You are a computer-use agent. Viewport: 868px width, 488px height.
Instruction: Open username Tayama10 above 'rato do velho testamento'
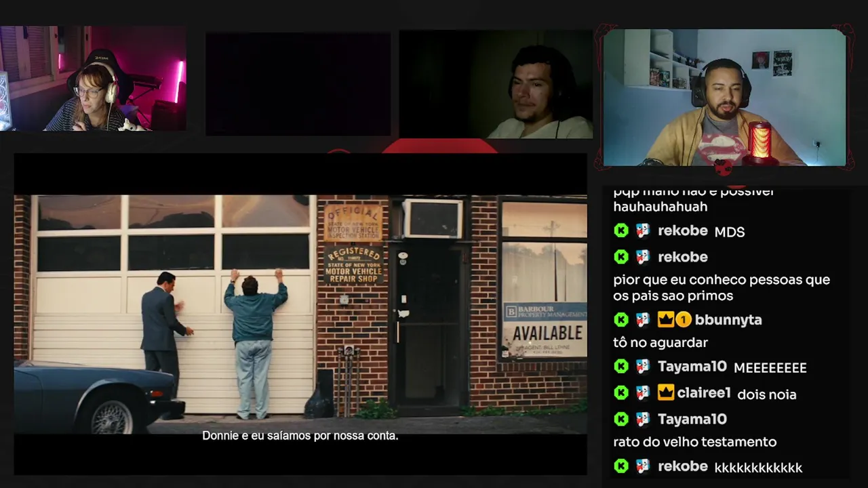692,419
